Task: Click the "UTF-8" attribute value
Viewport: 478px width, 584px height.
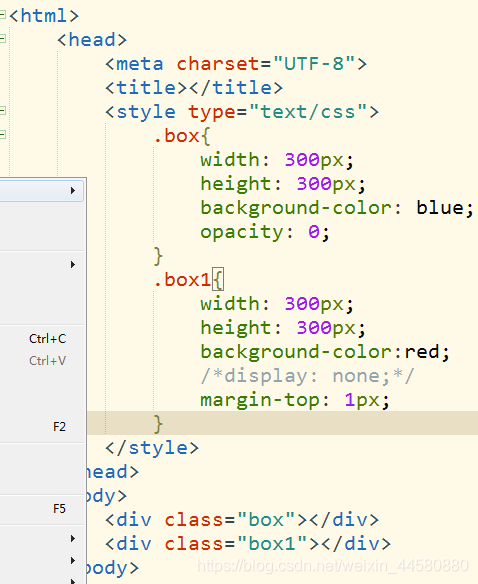Action: click(x=313, y=64)
